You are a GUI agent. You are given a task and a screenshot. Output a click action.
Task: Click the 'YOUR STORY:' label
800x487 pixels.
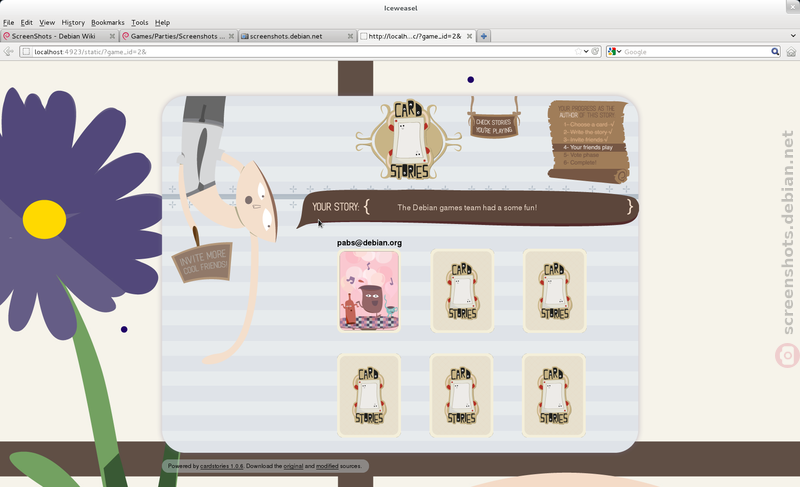tap(336, 207)
